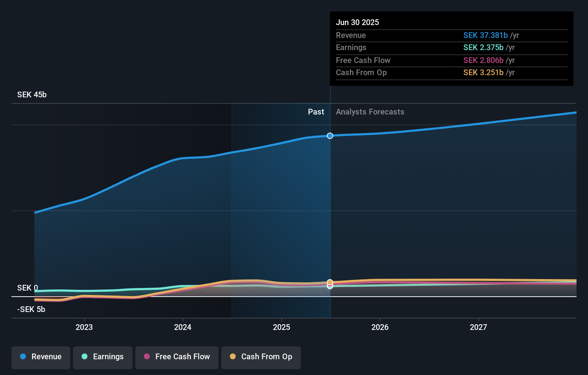The width and height of the screenshot is (588, 375).
Task: Click the Cash From Op marker at the forecast divider
Action: click(x=329, y=282)
